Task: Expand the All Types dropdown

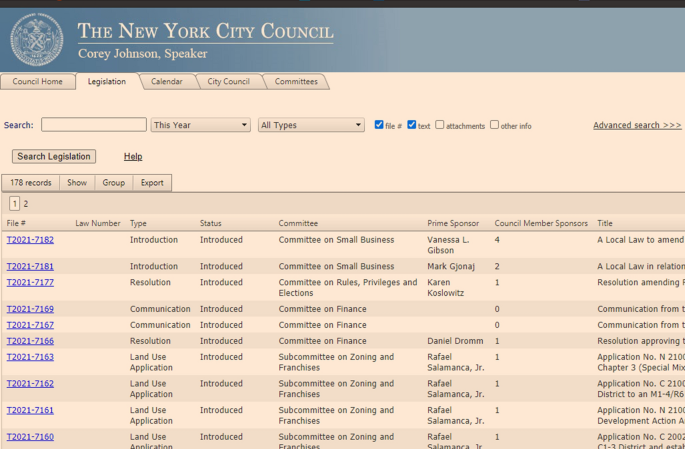Action: 311,125
